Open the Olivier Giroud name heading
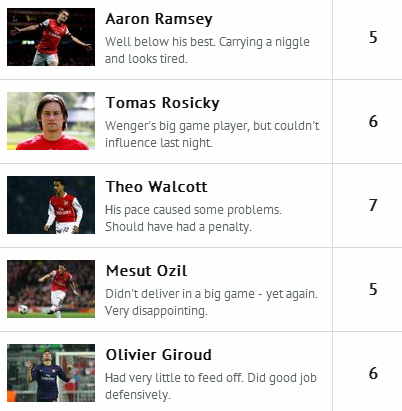 tap(159, 355)
